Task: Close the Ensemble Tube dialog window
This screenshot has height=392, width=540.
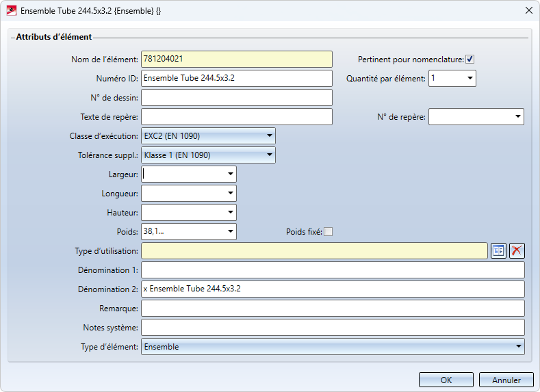Action: [x=528, y=11]
